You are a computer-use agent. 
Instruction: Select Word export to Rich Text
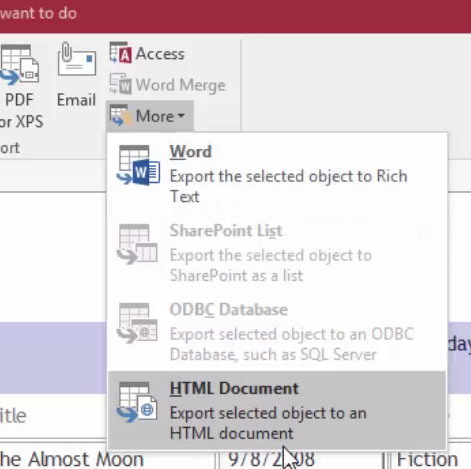click(277, 174)
